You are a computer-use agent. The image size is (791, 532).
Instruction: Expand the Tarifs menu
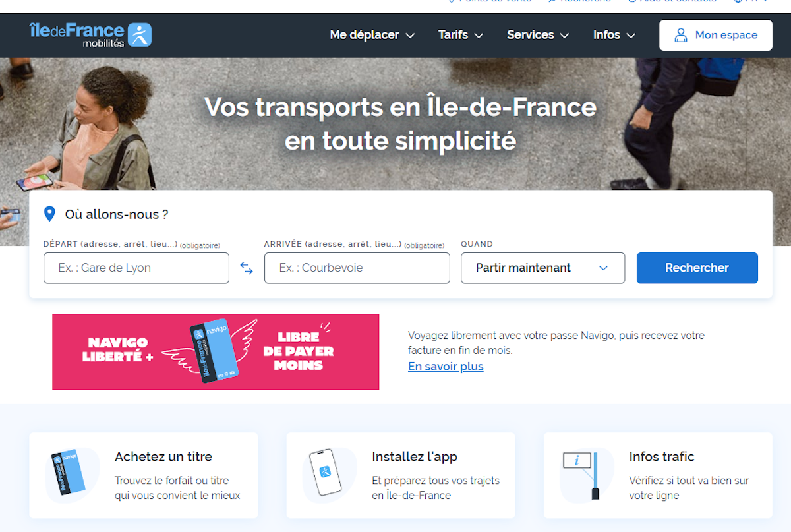pos(461,35)
